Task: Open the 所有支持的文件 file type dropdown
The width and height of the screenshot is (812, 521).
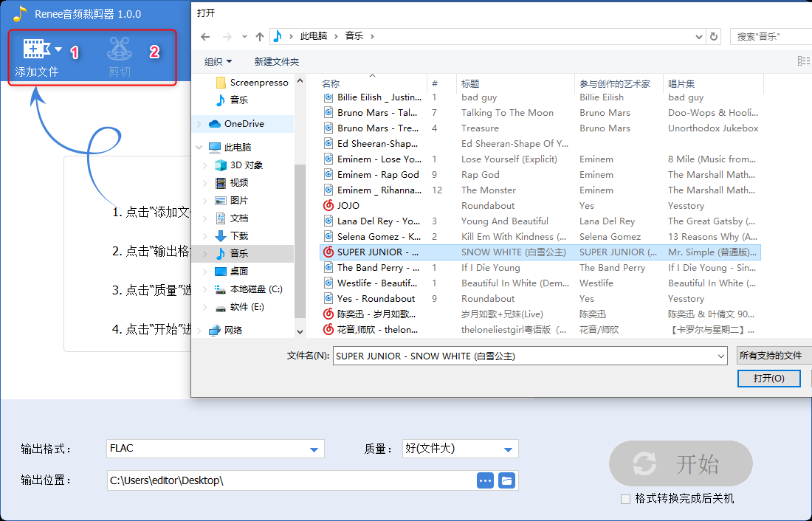Action: (774, 356)
